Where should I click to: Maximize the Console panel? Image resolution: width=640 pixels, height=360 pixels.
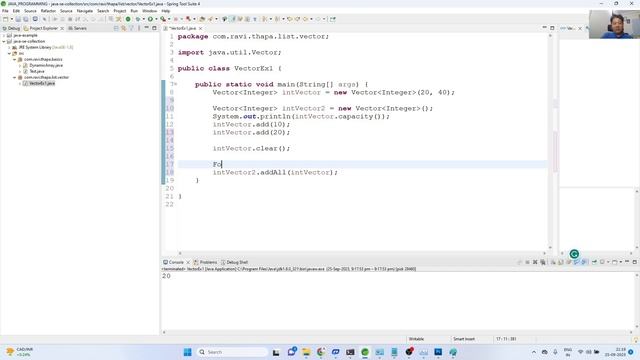click(x=635, y=262)
